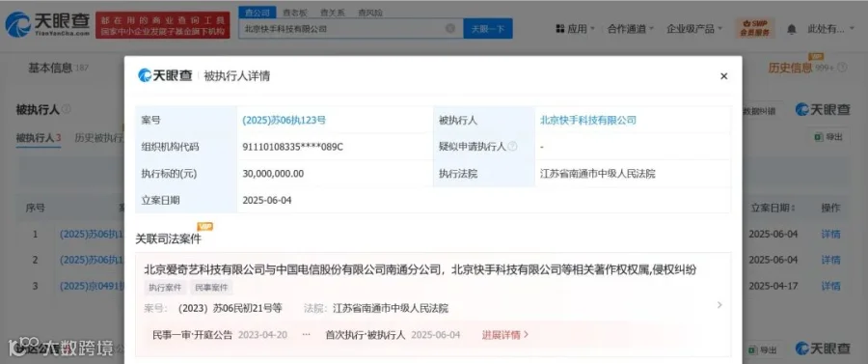The width and height of the screenshot is (868, 364).
Task: Open the 合作通道 dropdown menu
Action: tap(631, 29)
